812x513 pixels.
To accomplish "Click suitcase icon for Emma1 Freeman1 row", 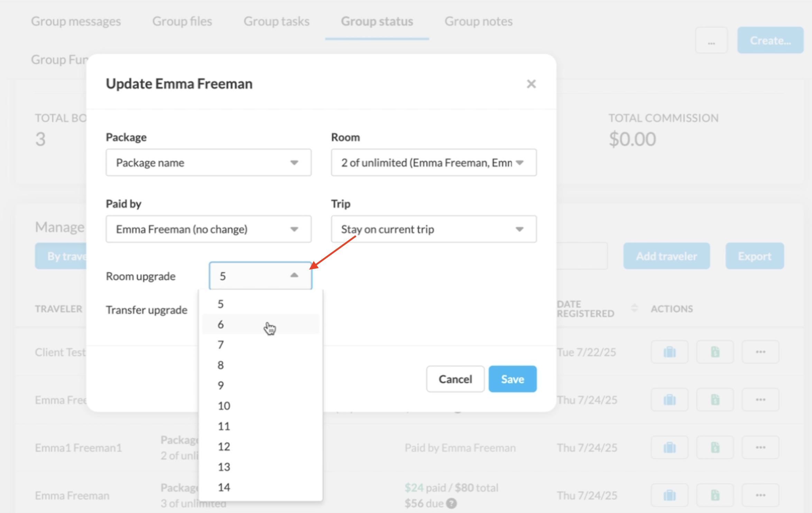I will click(x=670, y=448).
